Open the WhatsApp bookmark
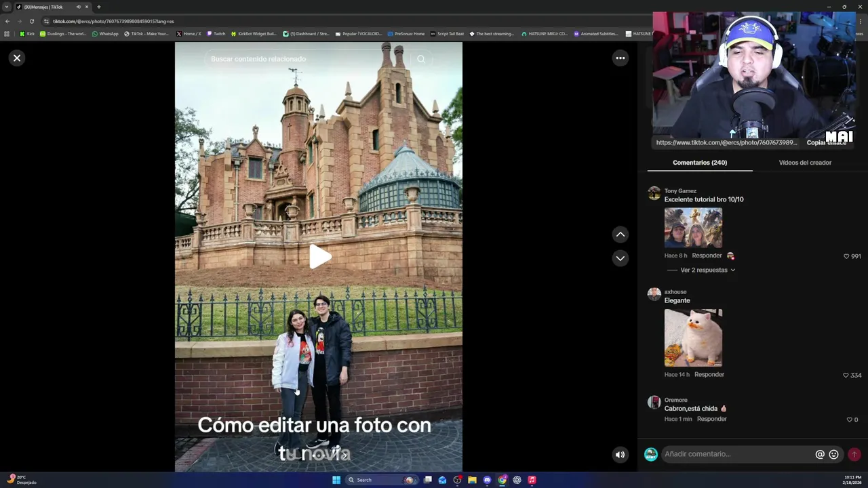Image resolution: width=868 pixels, height=488 pixels. [x=105, y=33]
